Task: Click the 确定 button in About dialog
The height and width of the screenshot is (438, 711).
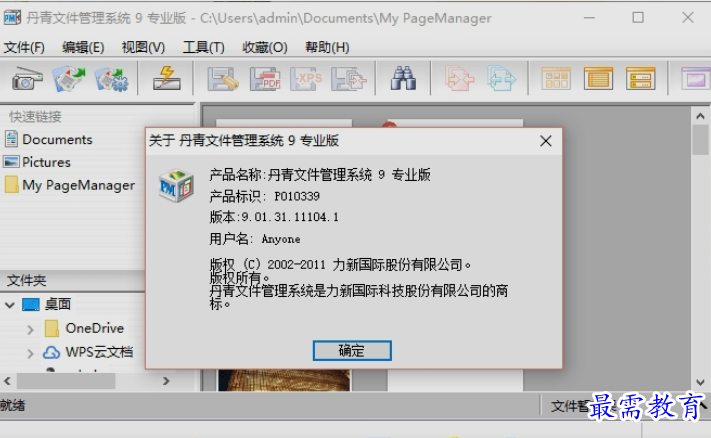Action: tap(352, 350)
